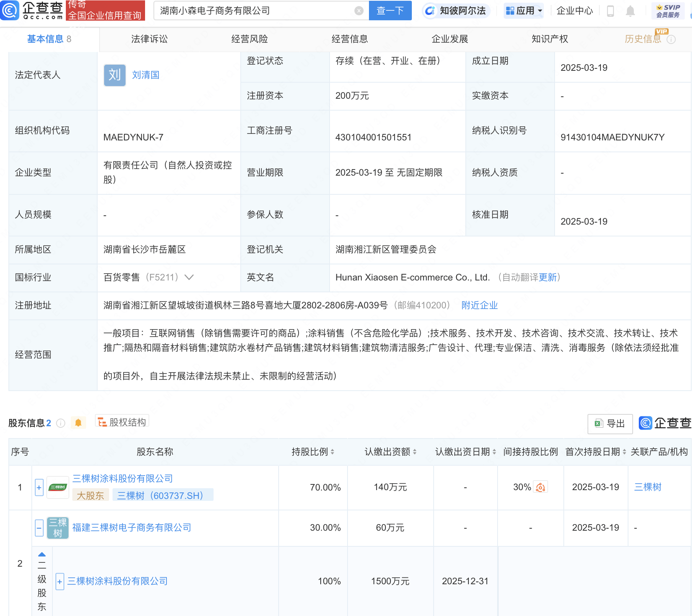Screen dimensions: 692x616
Task: Collapse 福建三棵树电子商务有限公司 row
Action: pyautogui.click(x=39, y=528)
